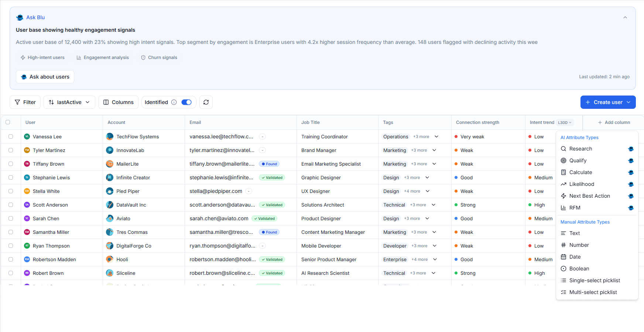Select Date from Manual Attribute Types
Image resolution: width=644 pixels, height=332 pixels.
[x=575, y=257]
